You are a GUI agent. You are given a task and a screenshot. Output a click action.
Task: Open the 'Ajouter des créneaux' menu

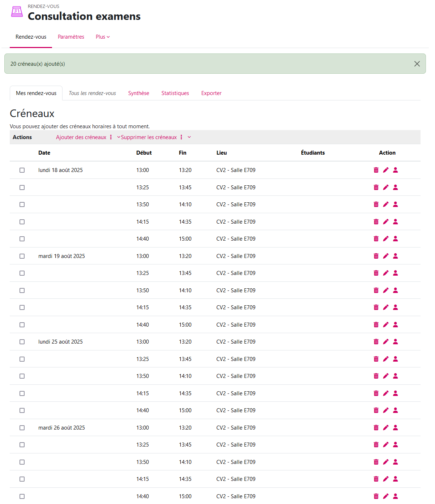[81, 137]
